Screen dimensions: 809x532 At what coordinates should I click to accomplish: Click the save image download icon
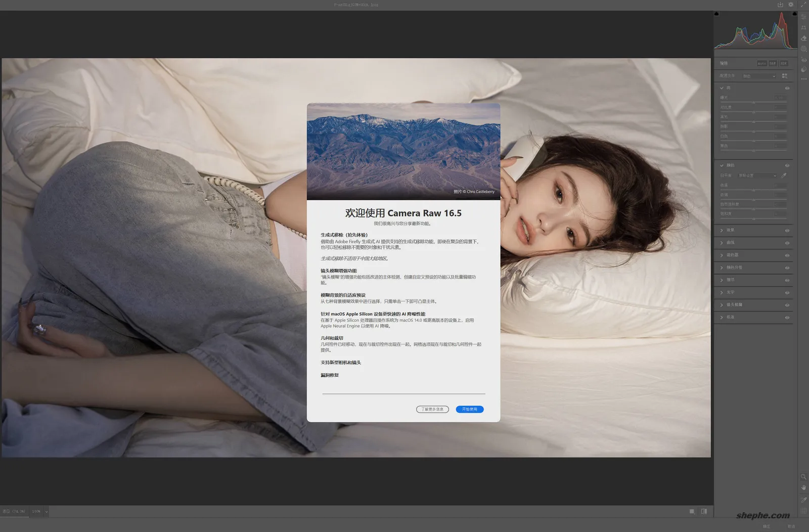pyautogui.click(x=780, y=5)
